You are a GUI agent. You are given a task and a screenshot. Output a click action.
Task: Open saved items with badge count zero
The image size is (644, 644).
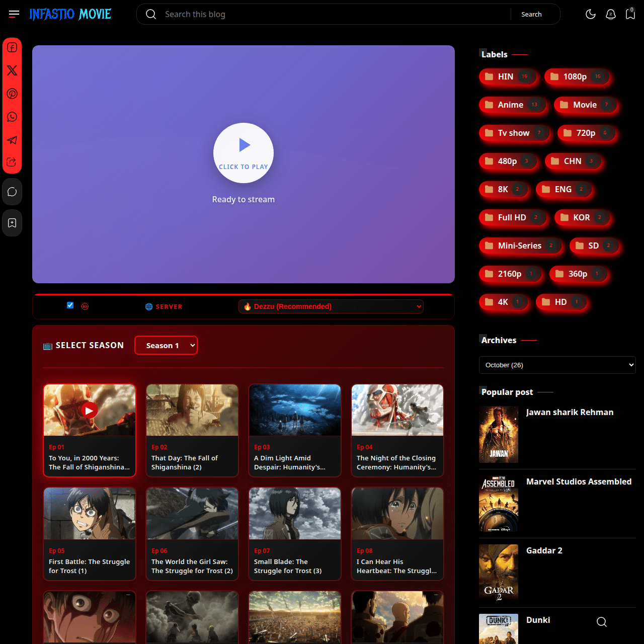point(630,14)
